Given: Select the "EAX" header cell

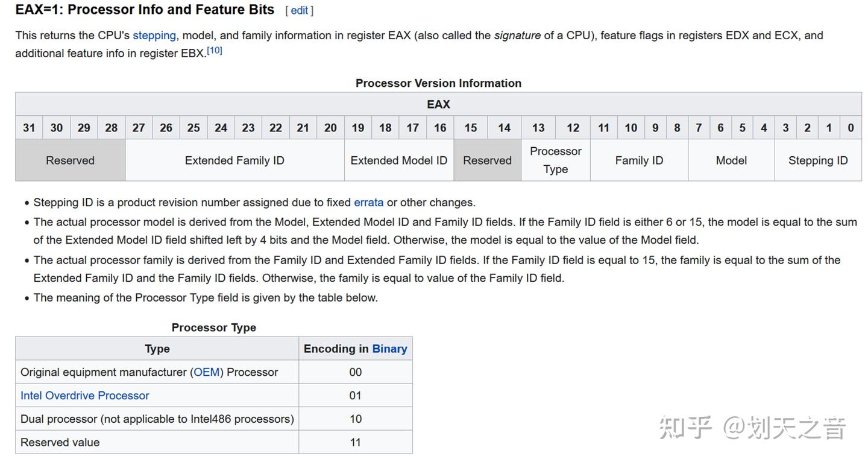Looking at the screenshot, I should pyautogui.click(x=438, y=104).
